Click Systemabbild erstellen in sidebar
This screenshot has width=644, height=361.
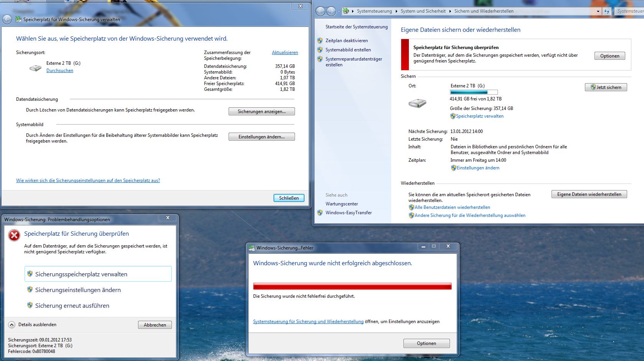348,50
